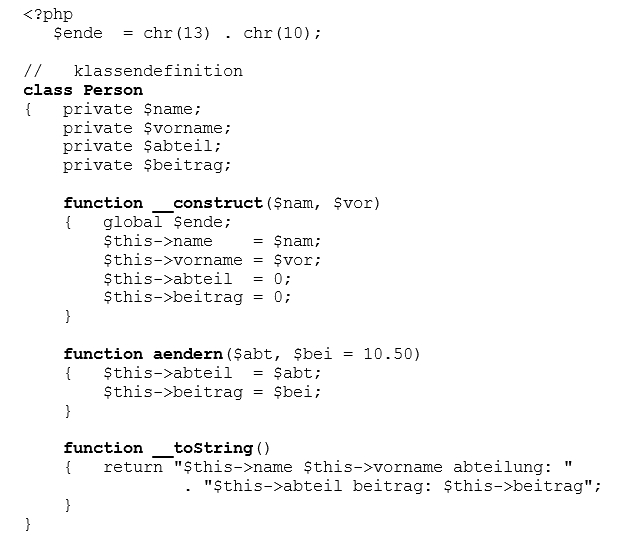Select the 'private $beitrag;' property line
633x542 pixels.
[x=147, y=165]
